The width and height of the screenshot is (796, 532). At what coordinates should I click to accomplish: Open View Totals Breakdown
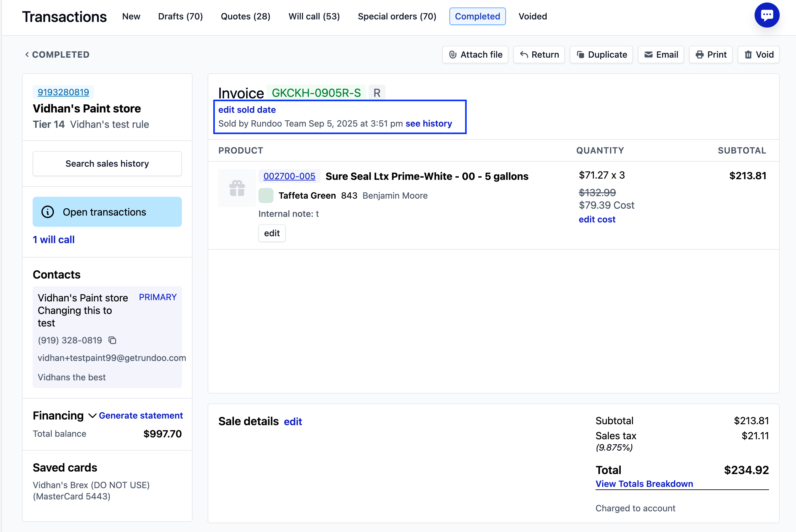click(644, 484)
